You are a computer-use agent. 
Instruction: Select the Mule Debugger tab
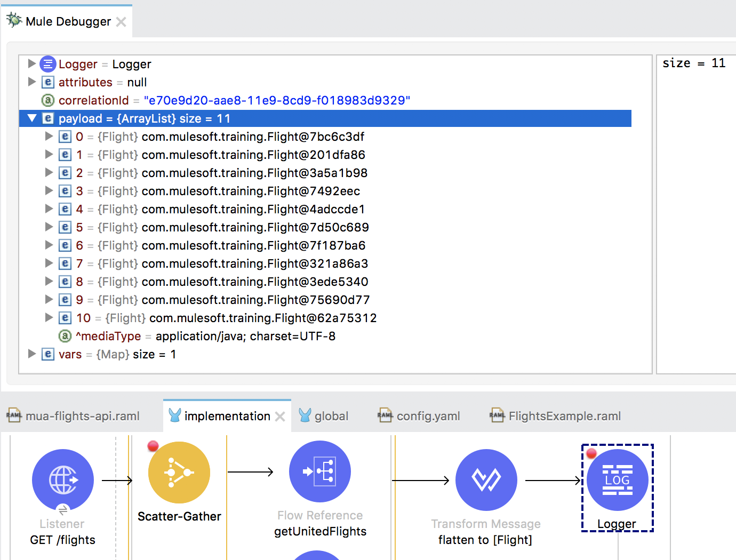(68, 21)
